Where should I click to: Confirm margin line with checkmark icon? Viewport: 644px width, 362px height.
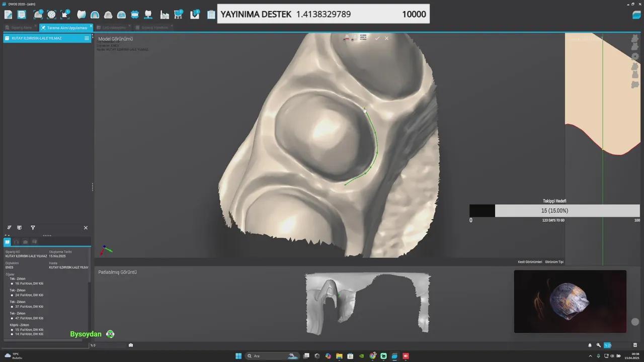377,38
